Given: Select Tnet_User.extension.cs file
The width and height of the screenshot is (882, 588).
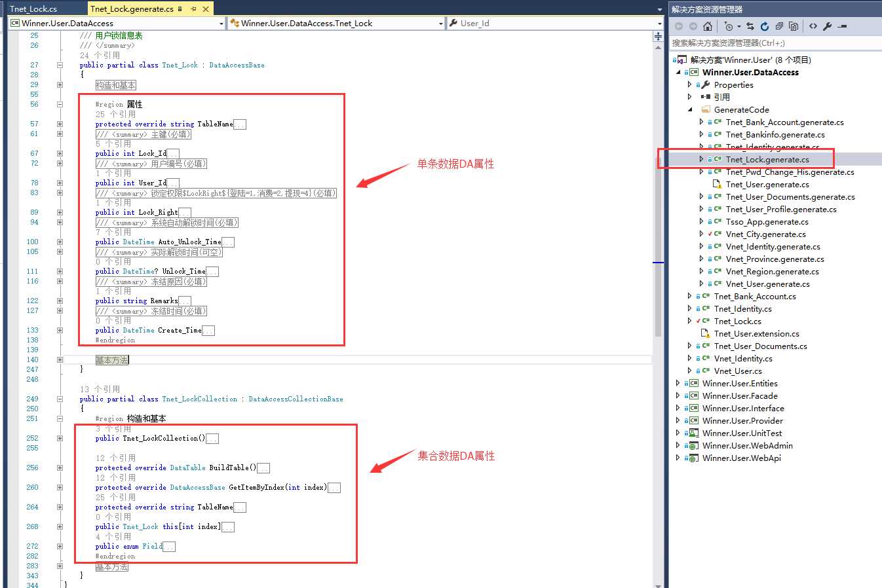Looking at the screenshot, I should [756, 333].
